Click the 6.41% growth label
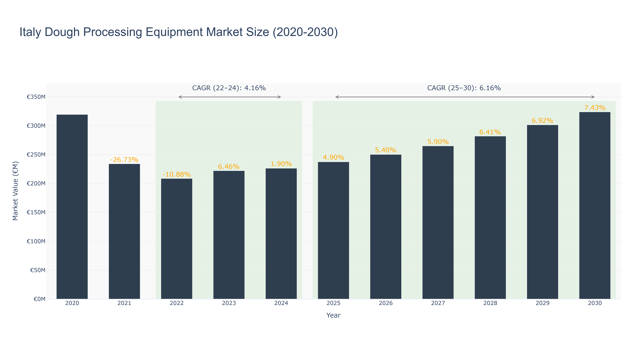This screenshot has height=345, width=644. [490, 132]
